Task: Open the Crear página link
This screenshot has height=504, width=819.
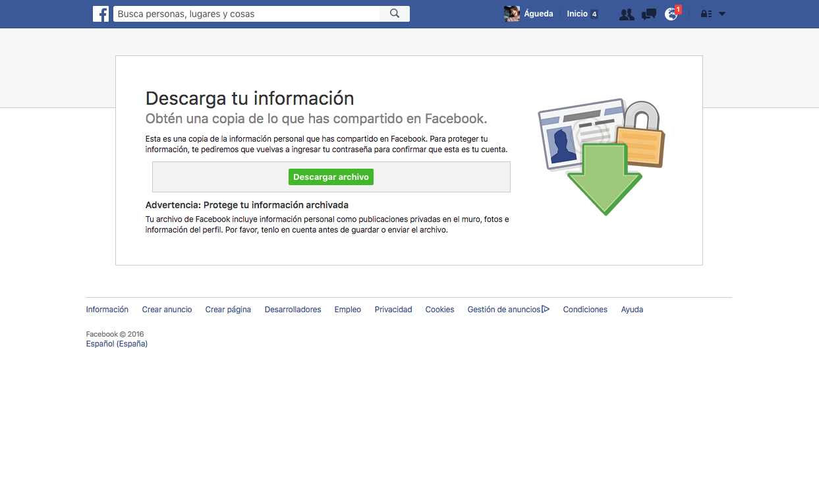Action: click(x=228, y=309)
